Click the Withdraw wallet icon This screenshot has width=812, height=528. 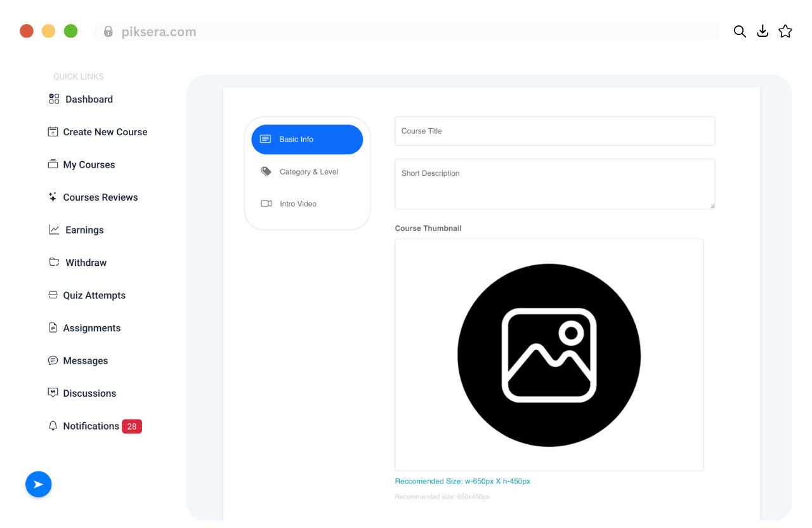pos(54,262)
